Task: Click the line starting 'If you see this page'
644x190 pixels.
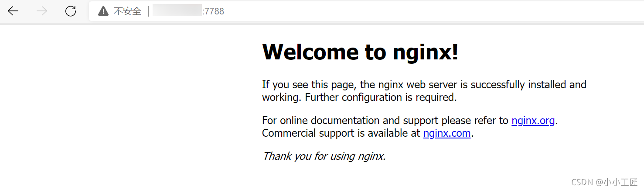Action: [424, 84]
